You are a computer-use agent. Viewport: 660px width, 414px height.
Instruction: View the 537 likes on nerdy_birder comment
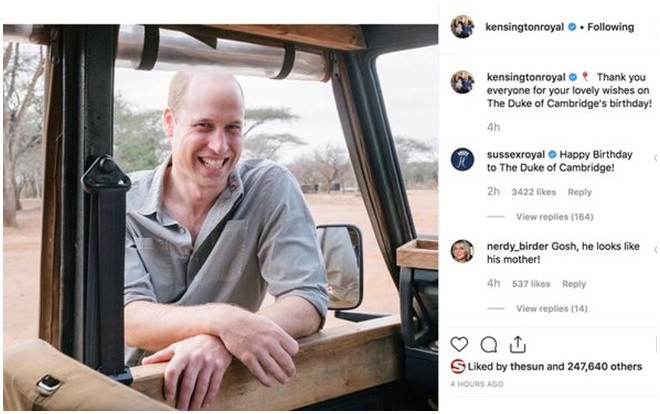531,284
